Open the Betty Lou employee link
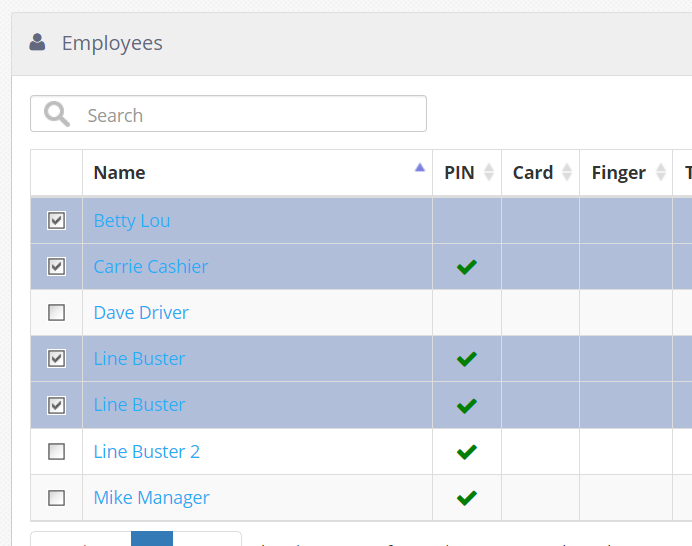 132,221
